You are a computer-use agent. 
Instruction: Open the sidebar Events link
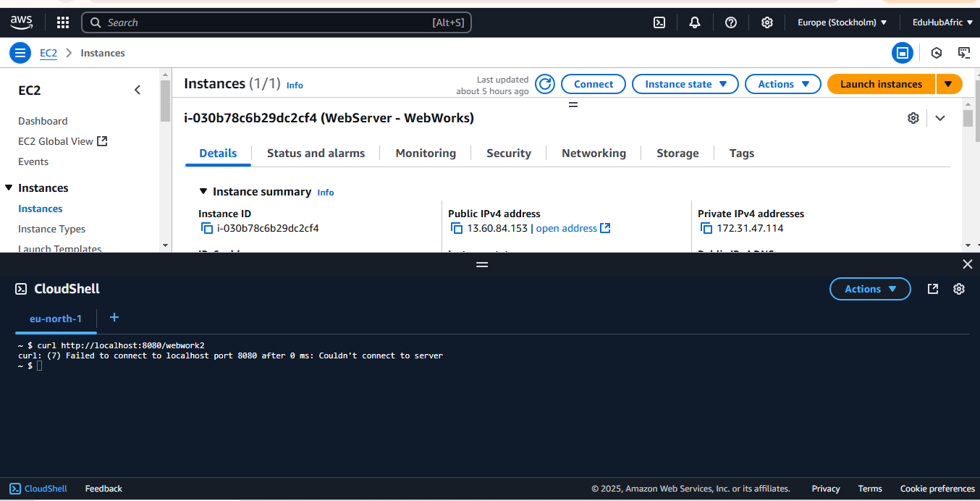[33, 161]
